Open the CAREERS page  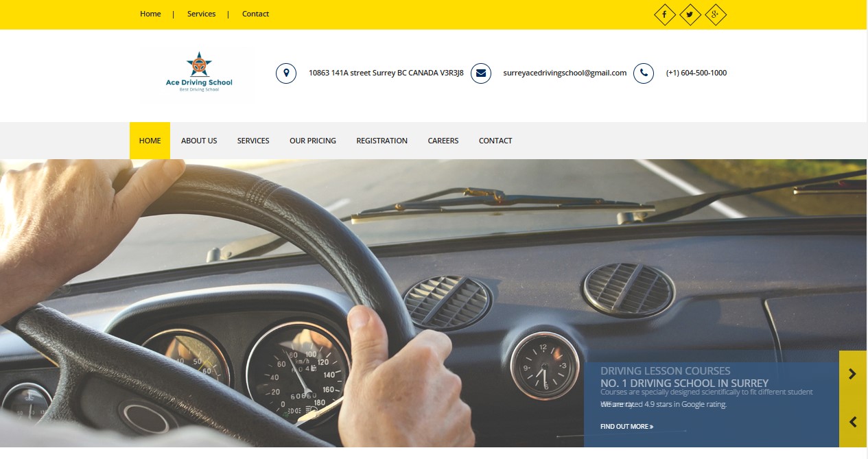click(443, 141)
